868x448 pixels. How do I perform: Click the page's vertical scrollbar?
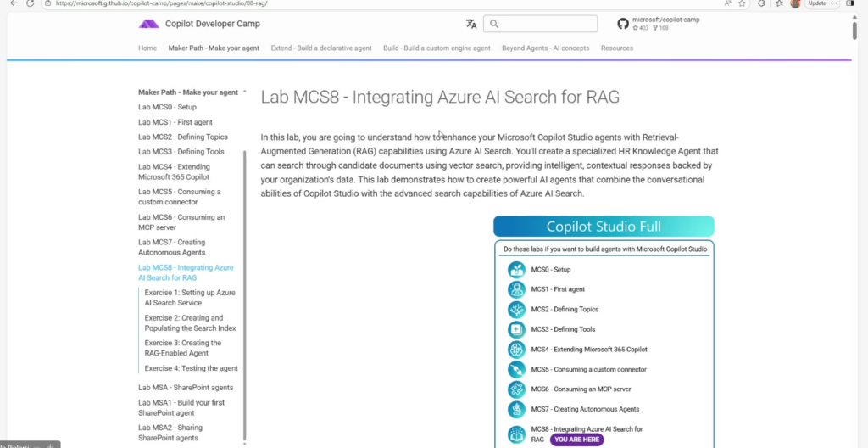pos(854,31)
